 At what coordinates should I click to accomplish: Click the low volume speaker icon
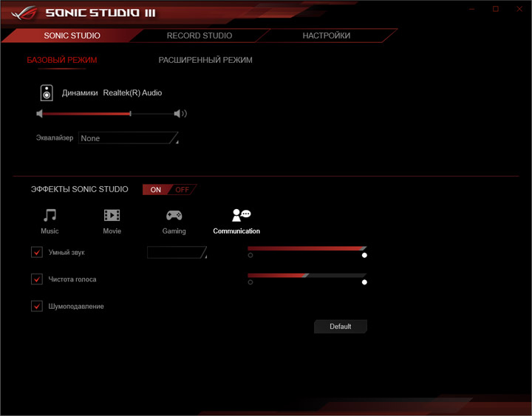[x=39, y=114]
